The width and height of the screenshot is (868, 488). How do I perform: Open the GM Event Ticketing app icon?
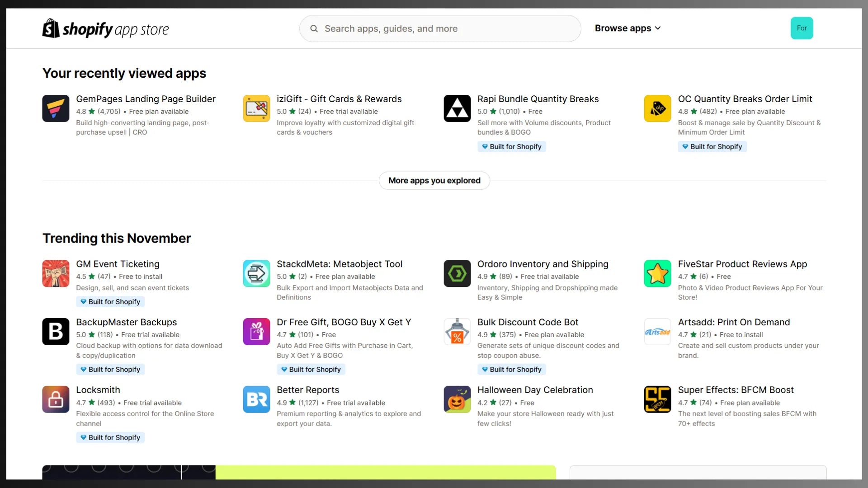(x=56, y=273)
